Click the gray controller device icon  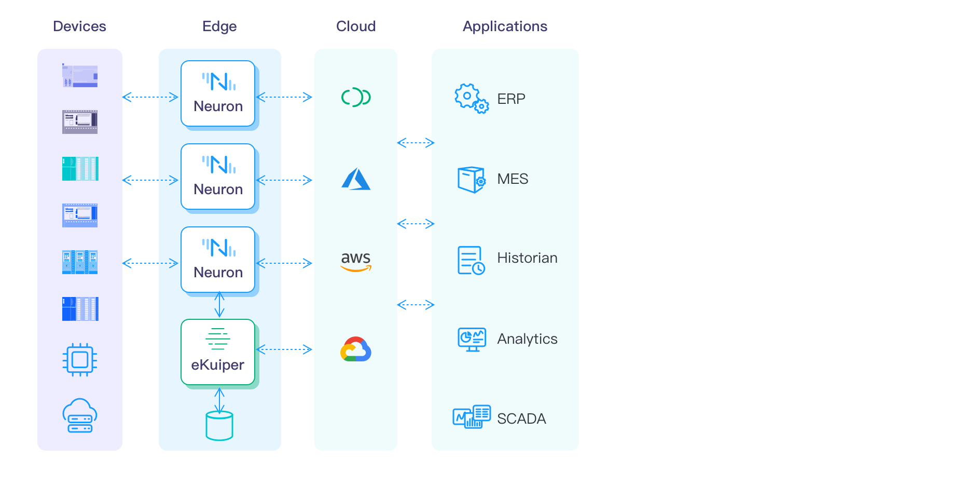[80, 122]
